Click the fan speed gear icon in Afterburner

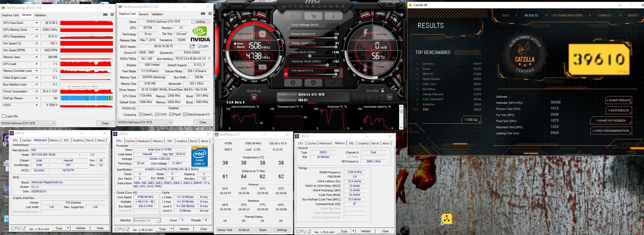(x=286, y=74)
